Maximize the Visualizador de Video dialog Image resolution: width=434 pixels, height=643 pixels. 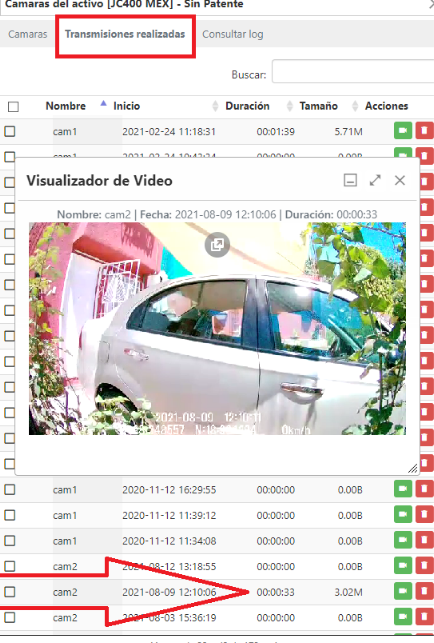[x=375, y=180]
